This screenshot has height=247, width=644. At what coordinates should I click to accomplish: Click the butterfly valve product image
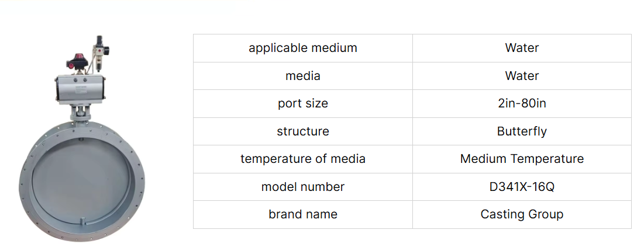point(82,138)
